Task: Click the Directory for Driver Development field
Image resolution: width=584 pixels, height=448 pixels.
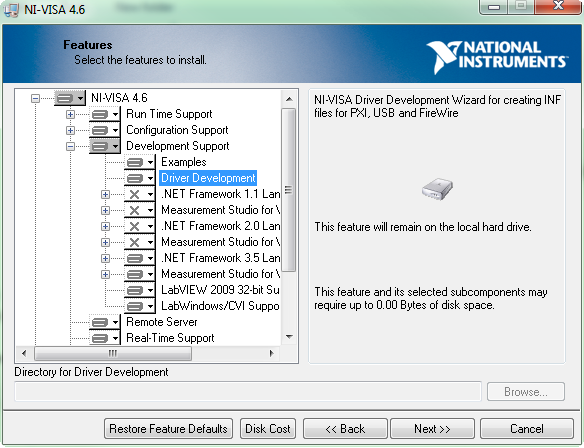Action: point(248,392)
